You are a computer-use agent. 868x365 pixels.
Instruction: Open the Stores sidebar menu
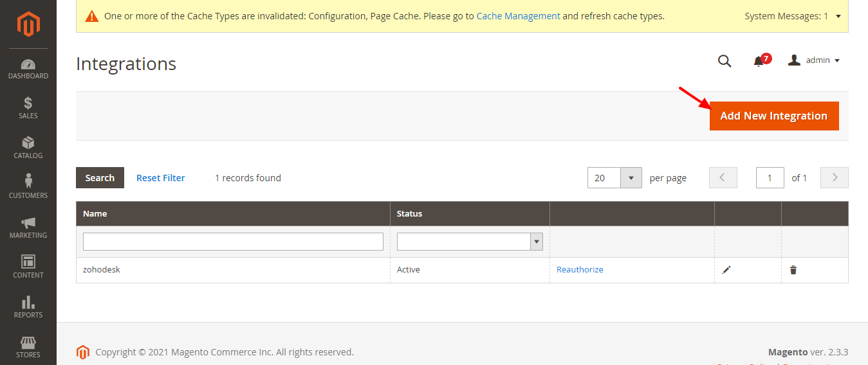pyautogui.click(x=28, y=346)
